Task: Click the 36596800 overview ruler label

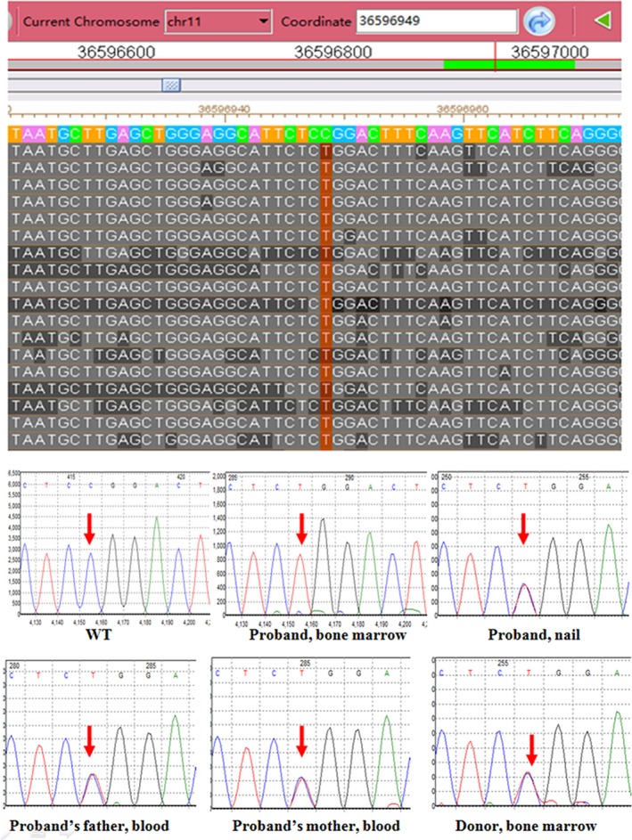Action: 332,52
